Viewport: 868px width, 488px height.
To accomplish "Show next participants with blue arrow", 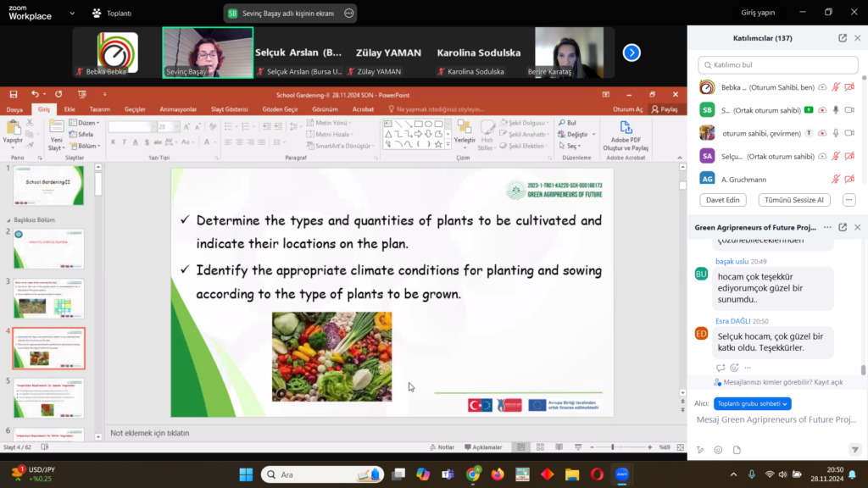I will pyautogui.click(x=632, y=53).
